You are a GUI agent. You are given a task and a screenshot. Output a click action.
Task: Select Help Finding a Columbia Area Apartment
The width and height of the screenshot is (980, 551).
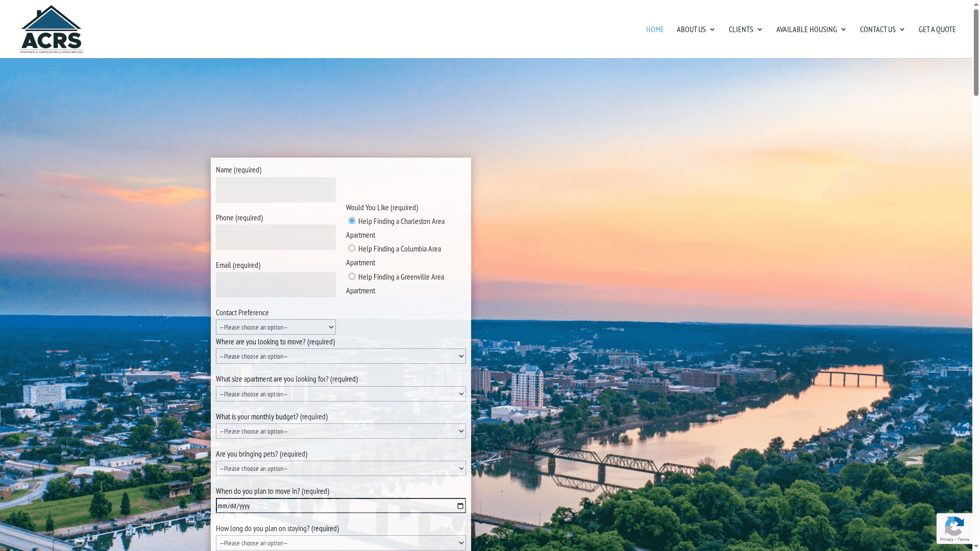tap(352, 248)
